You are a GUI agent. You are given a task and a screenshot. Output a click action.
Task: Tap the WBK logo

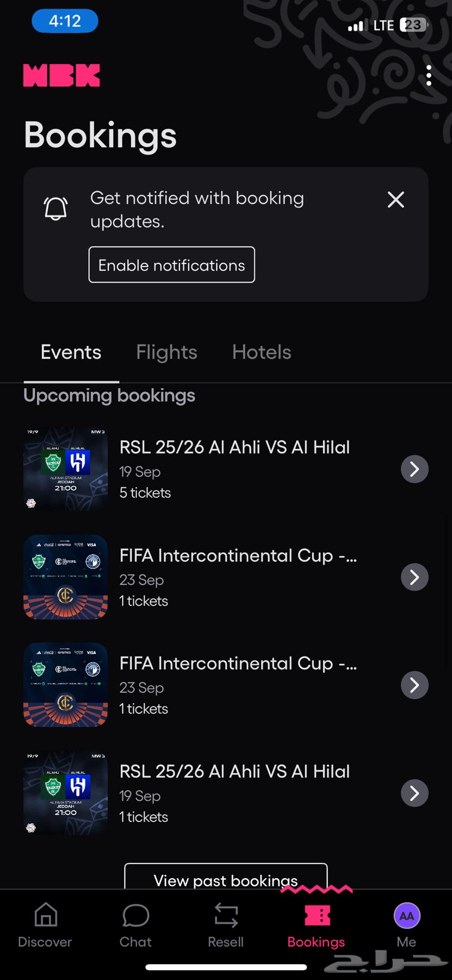point(61,76)
